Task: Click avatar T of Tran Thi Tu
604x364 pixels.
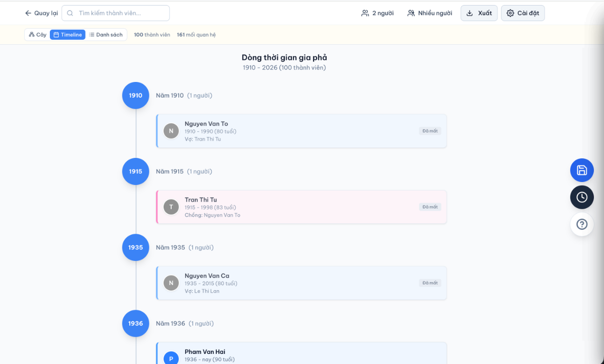Action: coord(171,207)
